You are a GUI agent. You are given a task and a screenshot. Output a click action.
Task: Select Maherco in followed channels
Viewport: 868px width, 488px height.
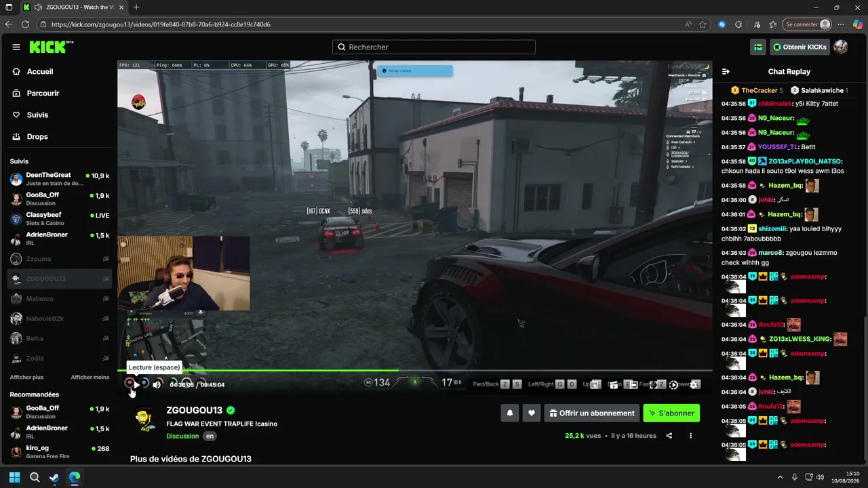point(60,299)
